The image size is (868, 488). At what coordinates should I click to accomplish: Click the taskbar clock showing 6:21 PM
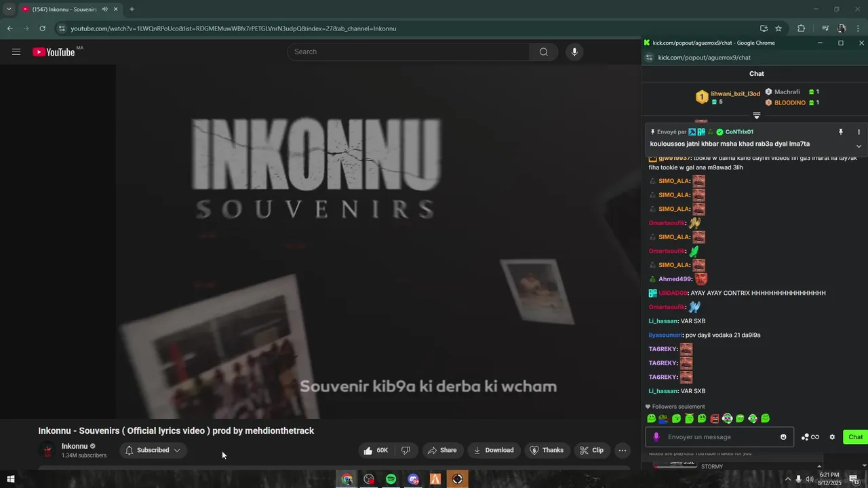pos(829,479)
